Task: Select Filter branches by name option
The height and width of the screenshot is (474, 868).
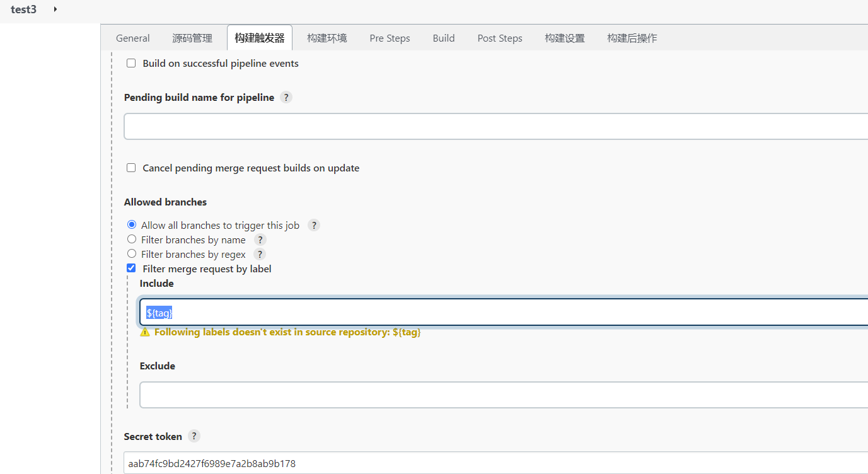Action: pyautogui.click(x=131, y=239)
